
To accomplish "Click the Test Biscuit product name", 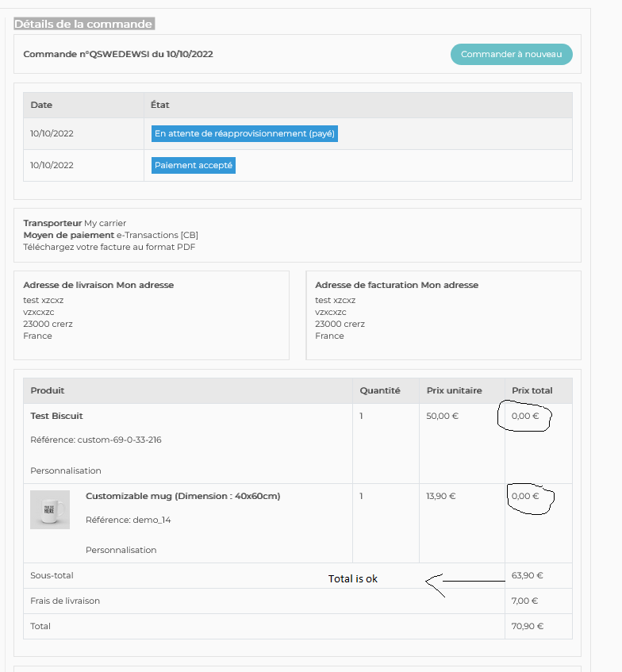I will coord(56,416).
